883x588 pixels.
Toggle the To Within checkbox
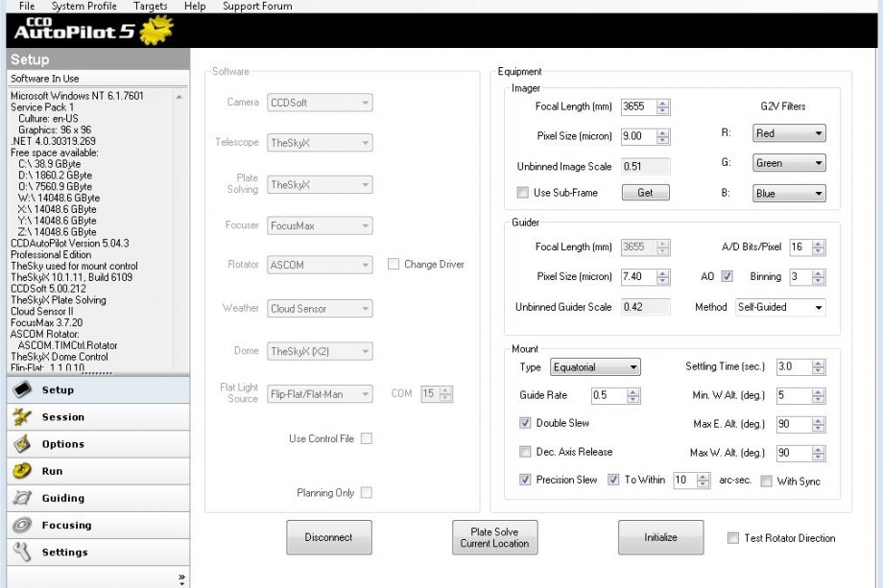(613, 480)
